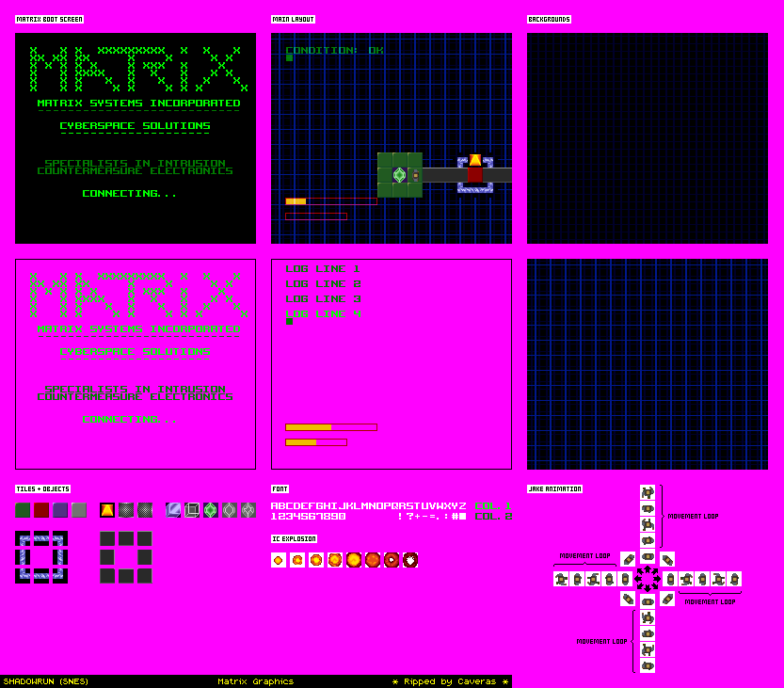This screenshot has width=784, height=688.
Task: Click the plain blue grid background thumbnail on magenta
Action: 648,364
